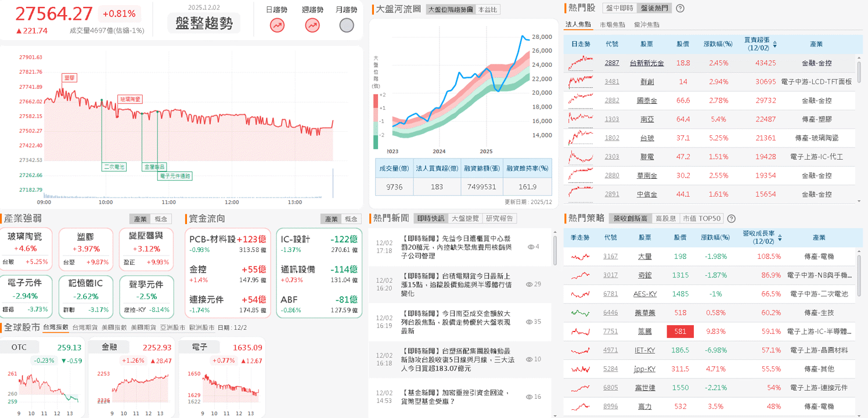Click the 玻璃陶瓷 marker on intraday chart
This screenshot has height=418, width=868.
[130, 99]
